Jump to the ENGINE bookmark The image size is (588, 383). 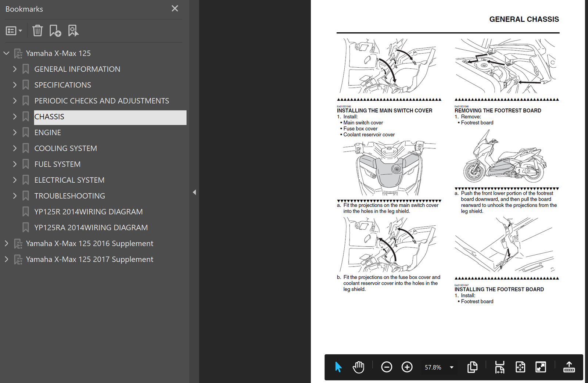48,132
